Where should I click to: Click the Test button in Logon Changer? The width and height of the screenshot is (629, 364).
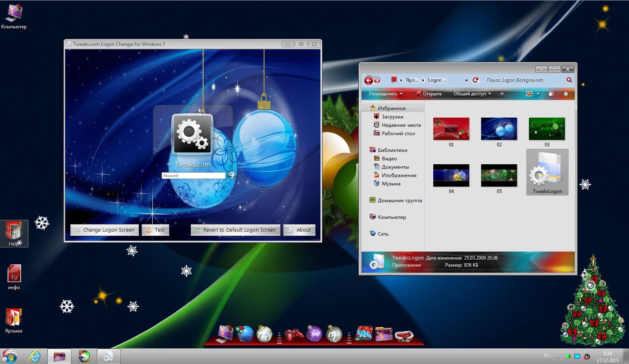(x=155, y=230)
